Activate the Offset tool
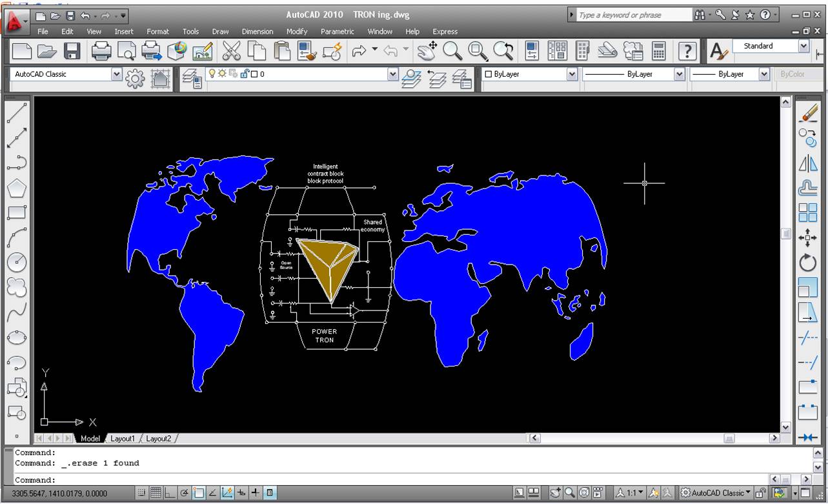828x504 pixels. (808, 188)
